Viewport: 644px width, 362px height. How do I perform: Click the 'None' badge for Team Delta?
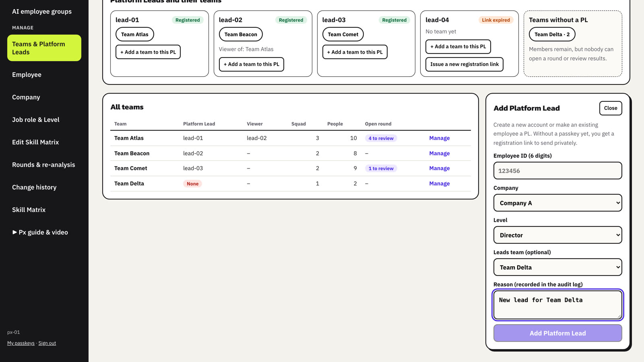(x=193, y=183)
